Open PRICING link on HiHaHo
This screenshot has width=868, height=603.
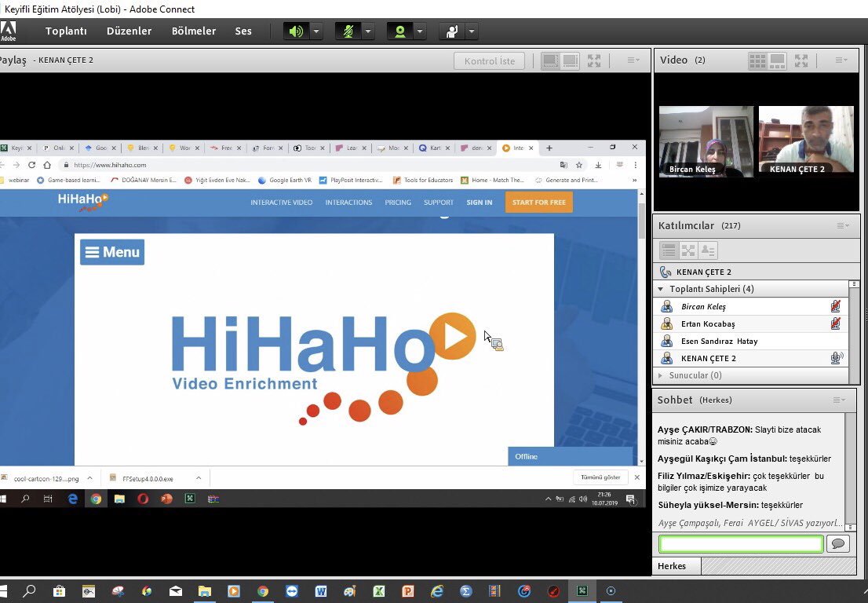398,203
